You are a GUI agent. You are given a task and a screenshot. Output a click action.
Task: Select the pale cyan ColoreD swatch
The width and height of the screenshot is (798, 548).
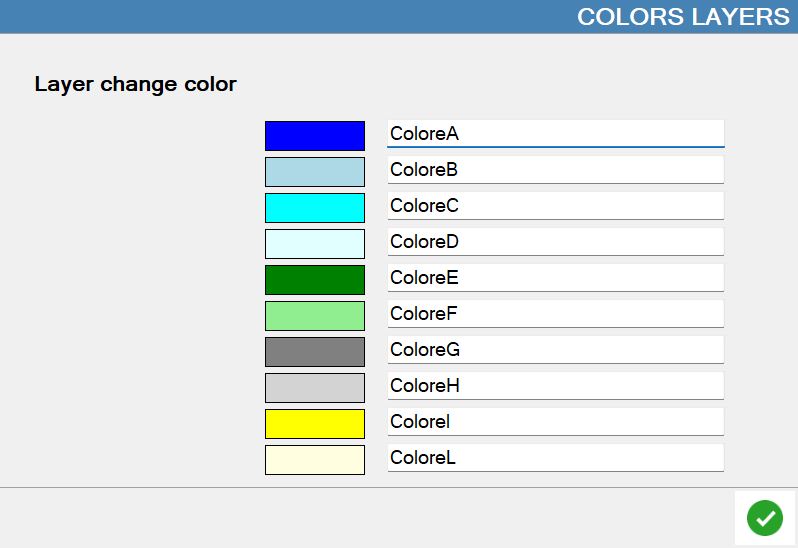(315, 244)
